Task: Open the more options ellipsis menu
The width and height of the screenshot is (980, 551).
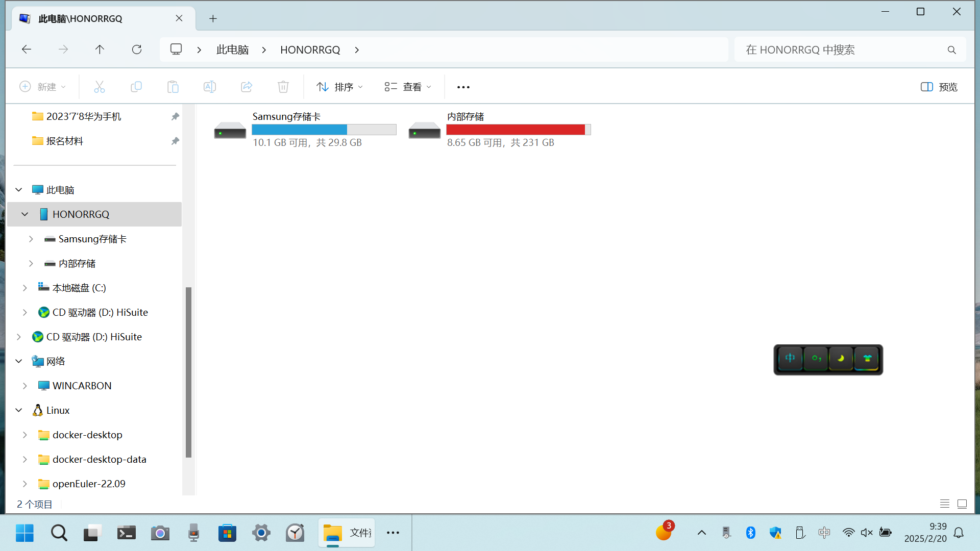Action: pyautogui.click(x=463, y=87)
